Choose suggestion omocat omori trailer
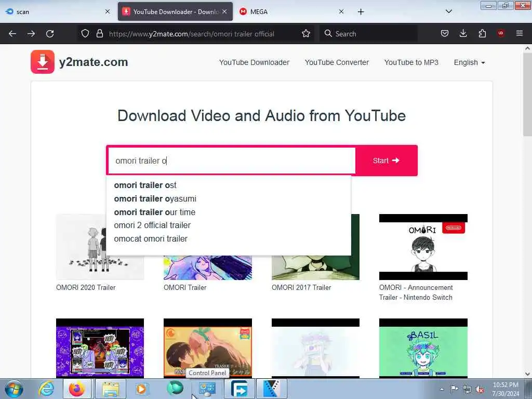This screenshot has height=399, width=532. pyautogui.click(x=151, y=239)
